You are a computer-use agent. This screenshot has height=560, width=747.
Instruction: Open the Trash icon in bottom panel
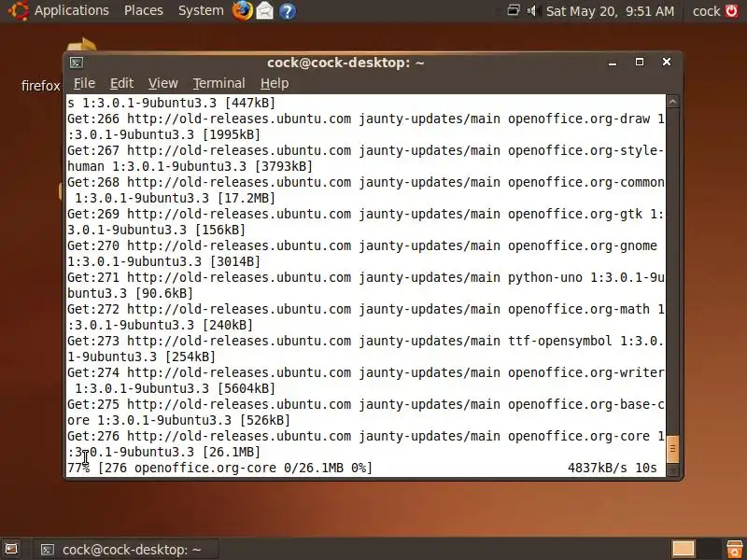pyautogui.click(x=734, y=549)
